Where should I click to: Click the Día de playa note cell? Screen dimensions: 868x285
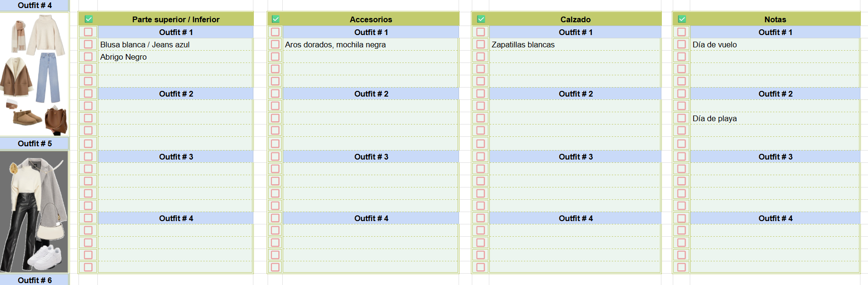click(775, 118)
